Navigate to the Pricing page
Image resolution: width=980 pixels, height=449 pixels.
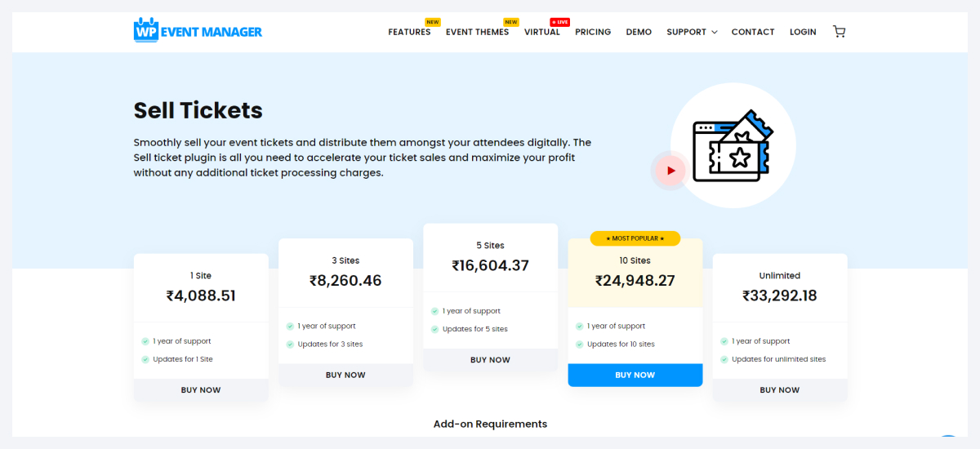(x=593, y=32)
